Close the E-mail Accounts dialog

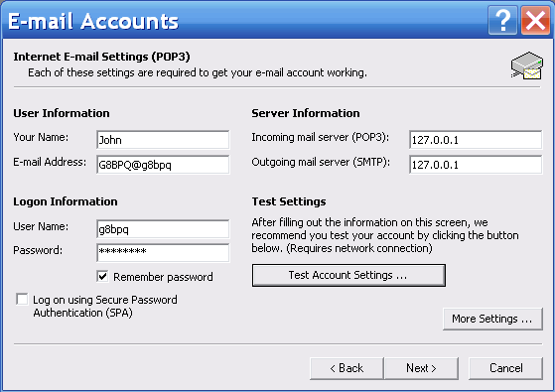535,21
